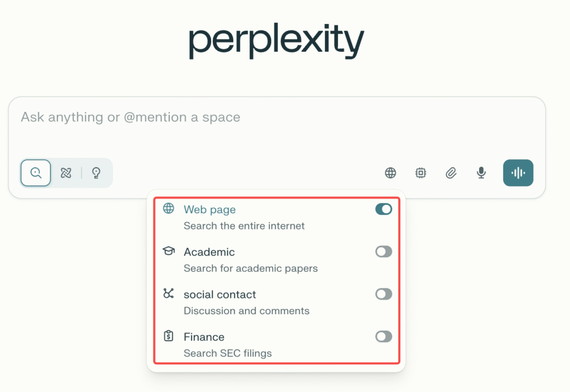Select the lightbulb Labs mode icon
Screen dimensions: 570x392
point(96,173)
